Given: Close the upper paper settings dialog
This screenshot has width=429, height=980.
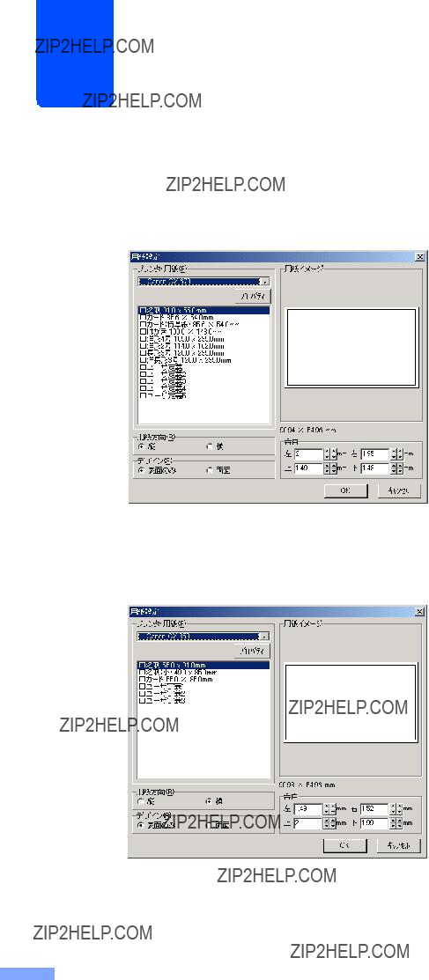Looking at the screenshot, I should (419, 256).
